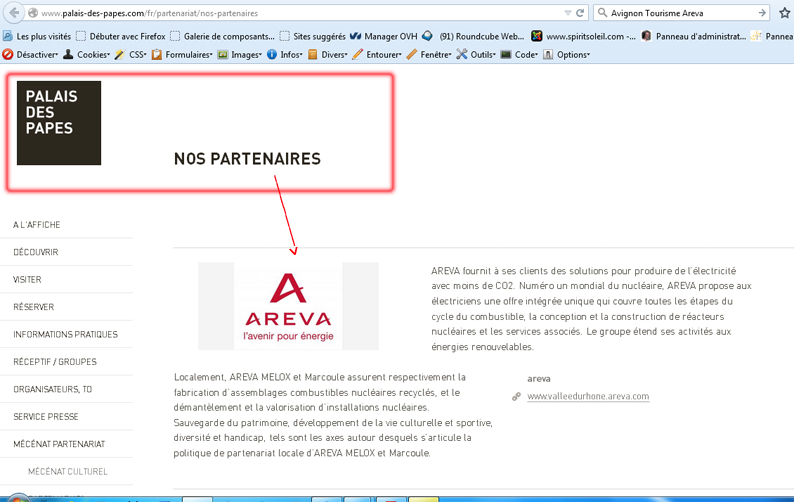Open Mécénat culturel submenu item
The height and width of the screenshot is (502, 794).
[x=68, y=471]
